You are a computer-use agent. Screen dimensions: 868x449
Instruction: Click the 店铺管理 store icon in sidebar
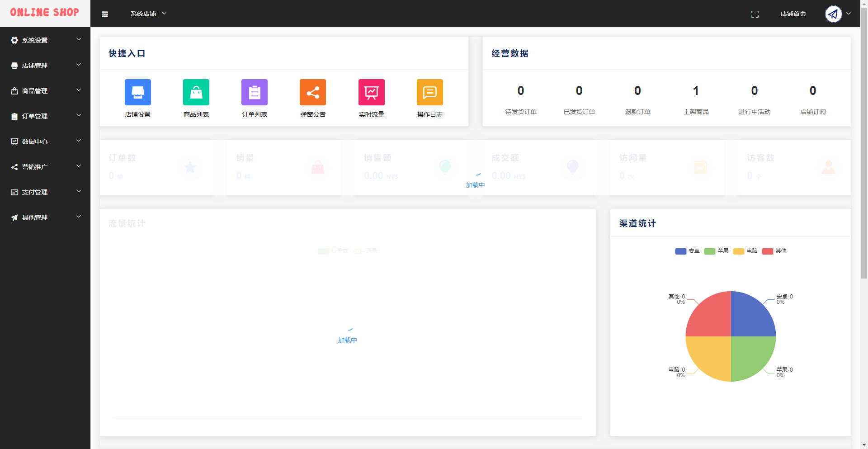click(14, 66)
